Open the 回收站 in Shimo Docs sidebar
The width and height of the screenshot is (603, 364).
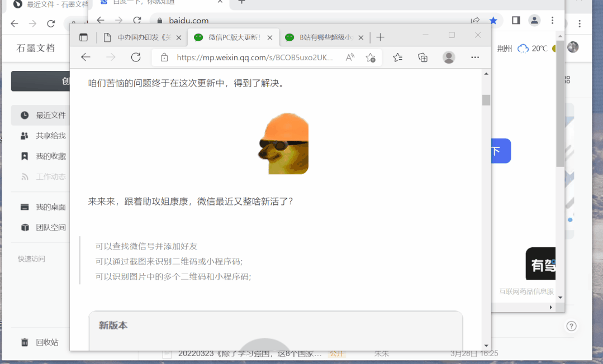coord(41,342)
